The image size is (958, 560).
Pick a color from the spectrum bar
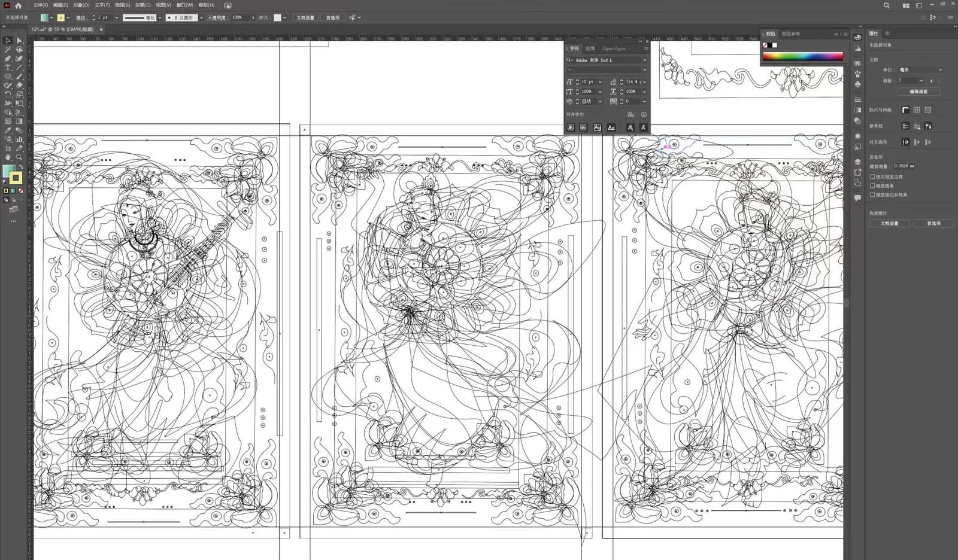[x=802, y=56]
